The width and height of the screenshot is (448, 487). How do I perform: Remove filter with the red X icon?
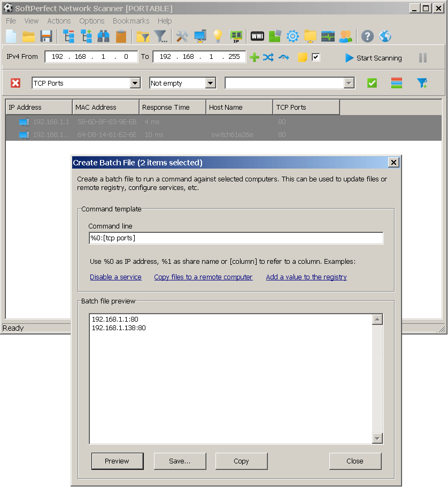coord(16,83)
